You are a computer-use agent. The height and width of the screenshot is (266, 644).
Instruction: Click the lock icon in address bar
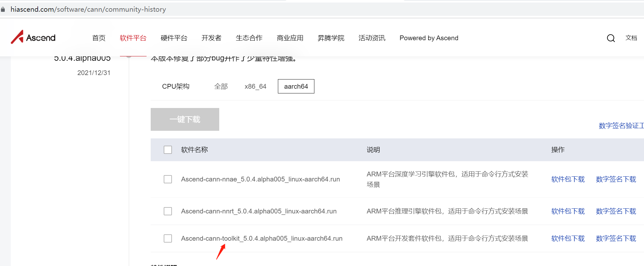tap(3, 9)
